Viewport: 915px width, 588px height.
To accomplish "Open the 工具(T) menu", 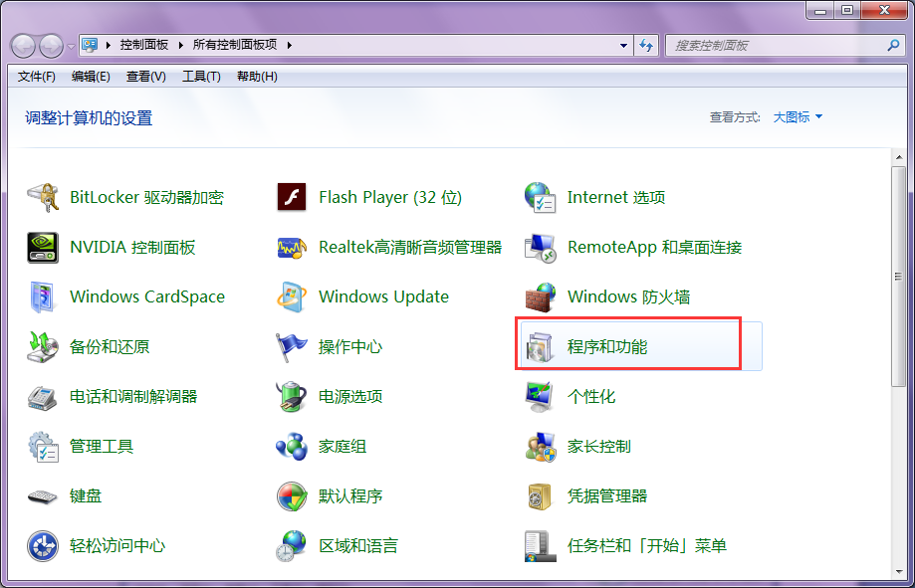I will [201, 77].
